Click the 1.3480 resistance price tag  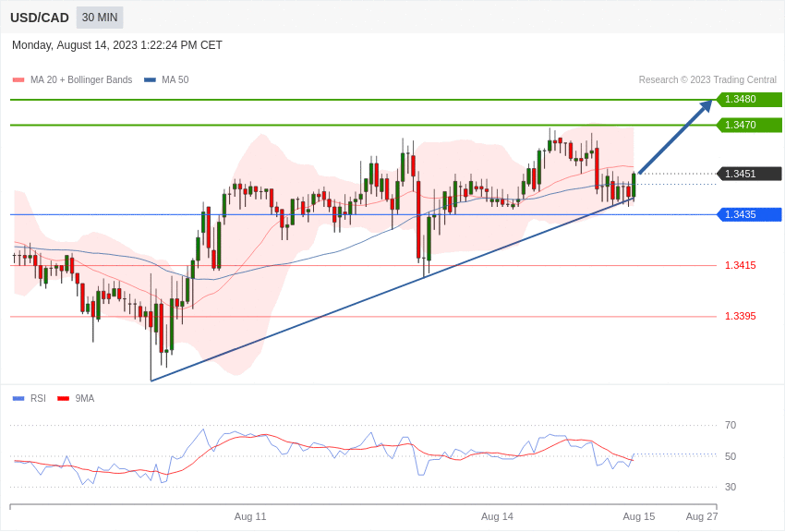coord(750,99)
